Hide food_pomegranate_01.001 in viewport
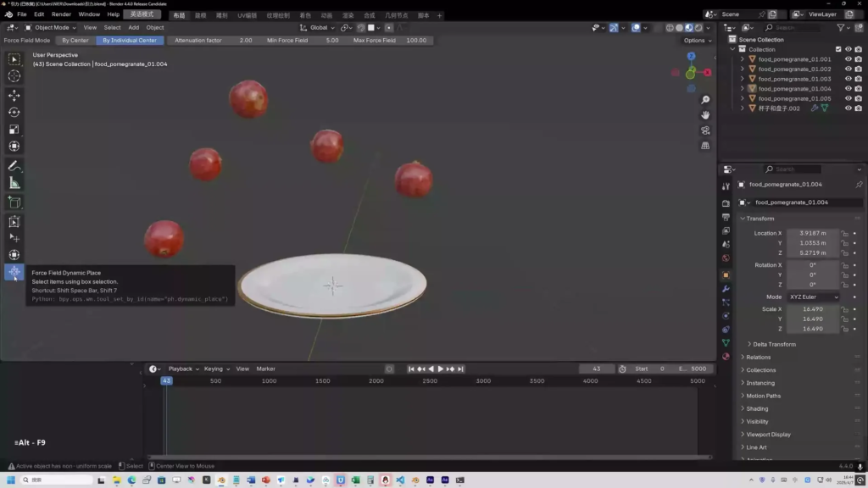This screenshot has width=868, height=488. pos(848,59)
